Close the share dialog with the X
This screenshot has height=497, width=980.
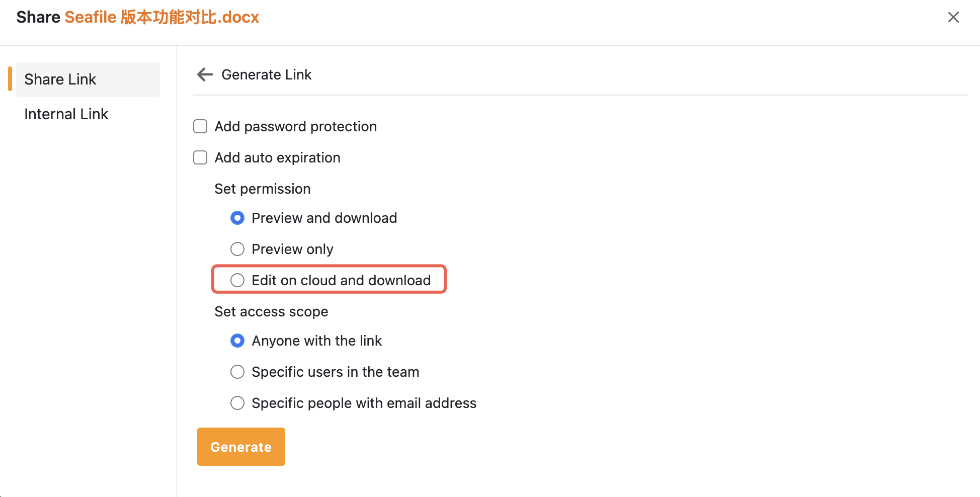(953, 17)
